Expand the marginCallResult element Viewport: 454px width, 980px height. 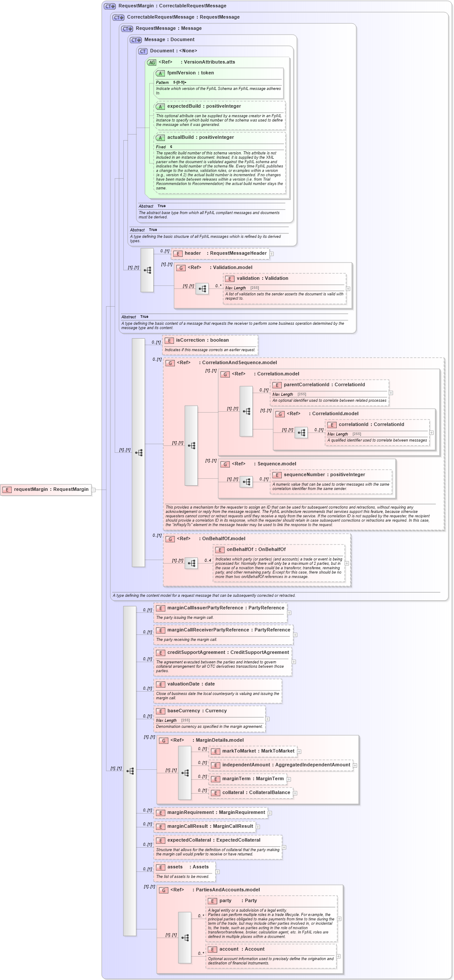click(258, 827)
